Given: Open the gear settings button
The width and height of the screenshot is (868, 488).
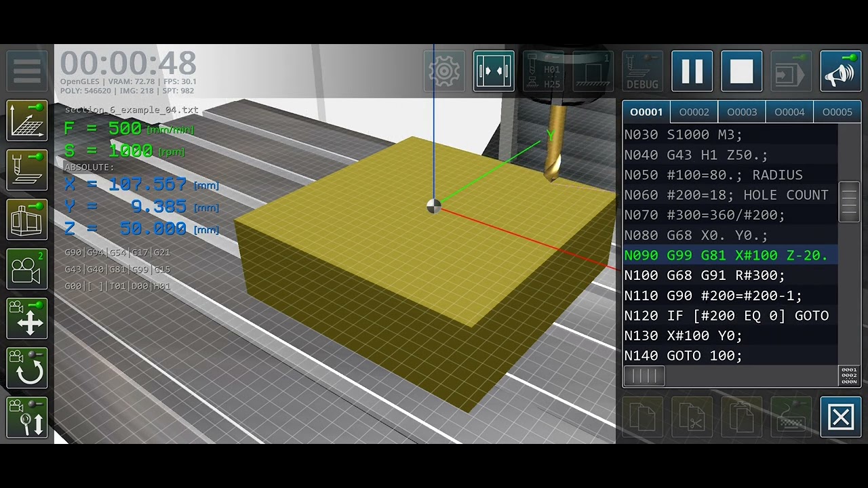Looking at the screenshot, I should pyautogui.click(x=444, y=70).
